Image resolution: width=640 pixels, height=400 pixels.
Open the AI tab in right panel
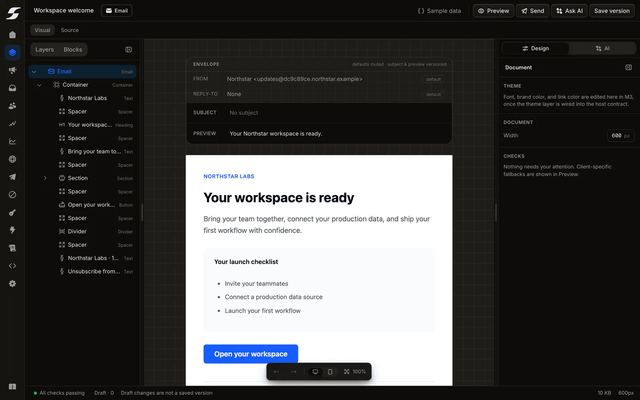[x=602, y=49]
